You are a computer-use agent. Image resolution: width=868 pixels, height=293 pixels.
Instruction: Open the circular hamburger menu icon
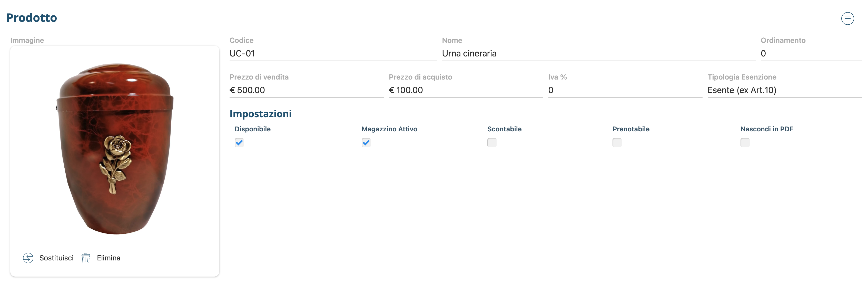pos(847,18)
